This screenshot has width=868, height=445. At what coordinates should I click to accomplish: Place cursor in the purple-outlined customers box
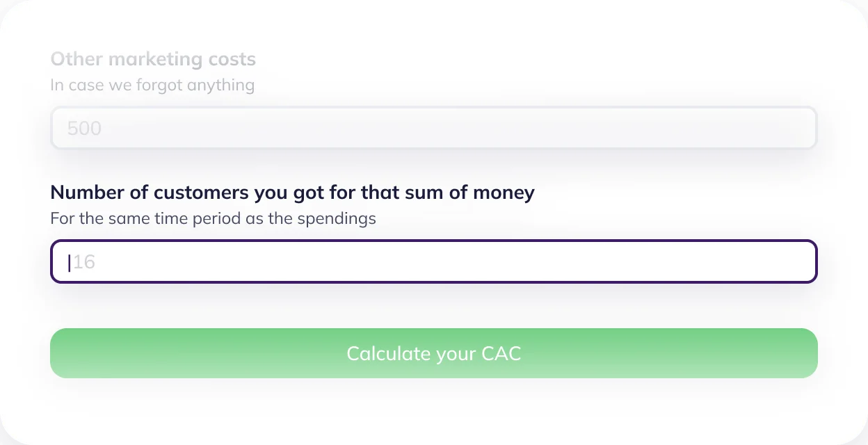[x=434, y=261]
